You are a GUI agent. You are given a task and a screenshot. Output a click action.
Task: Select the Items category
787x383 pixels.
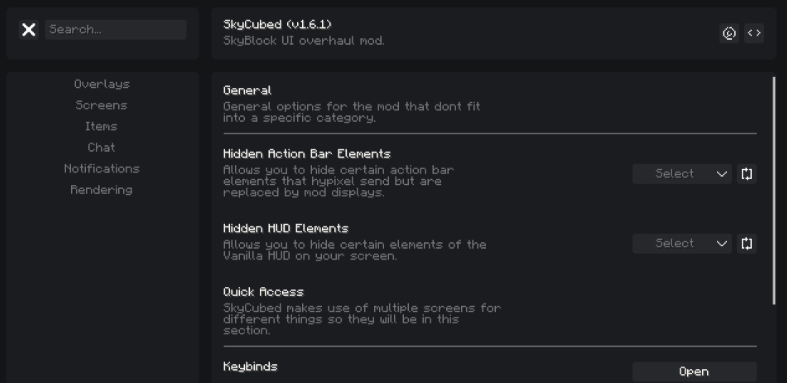(101, 126)
